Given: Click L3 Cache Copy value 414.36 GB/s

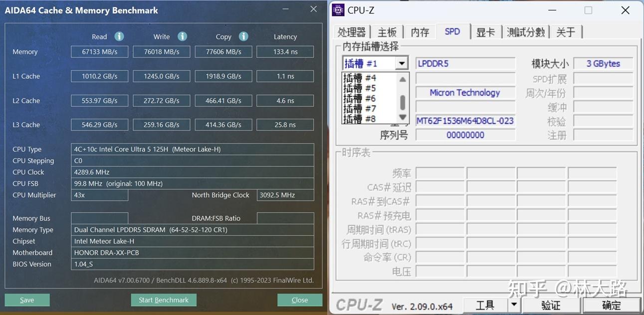Looking at the screenshot, I should point(223,125).
